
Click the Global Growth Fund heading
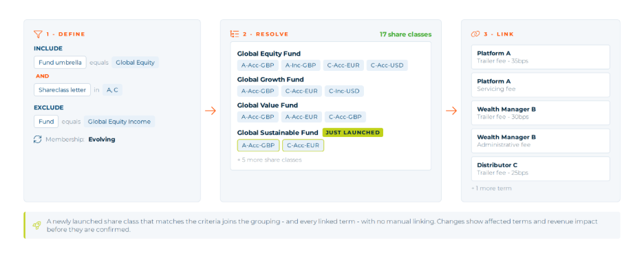coord(270,79)
